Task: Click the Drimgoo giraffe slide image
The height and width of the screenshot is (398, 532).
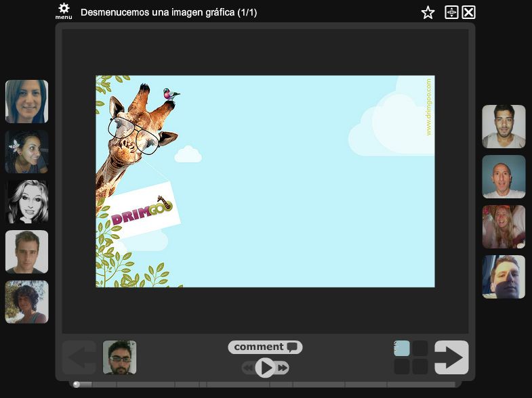Action: (x=265, y=181)
